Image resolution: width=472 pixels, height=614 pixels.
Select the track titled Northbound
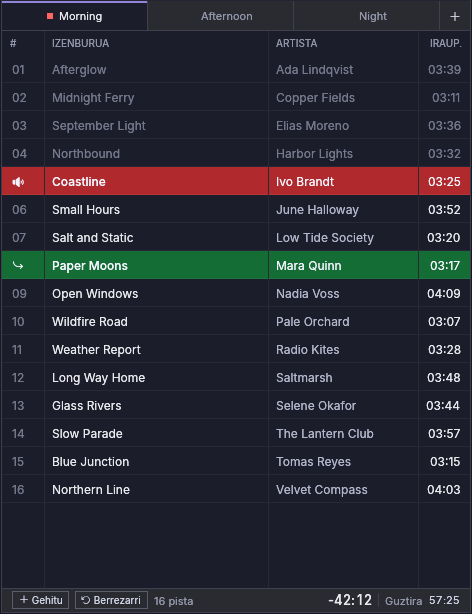[x=86, y=154]
